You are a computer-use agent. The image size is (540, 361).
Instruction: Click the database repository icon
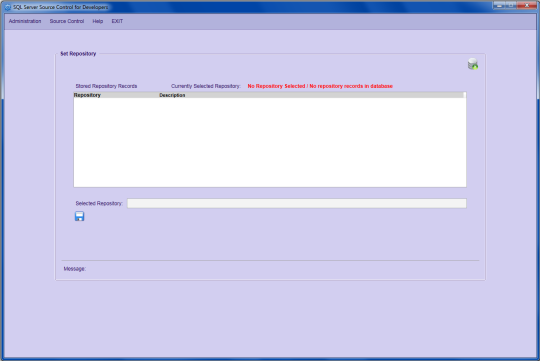pyautogui.click(x=473, y=64)
